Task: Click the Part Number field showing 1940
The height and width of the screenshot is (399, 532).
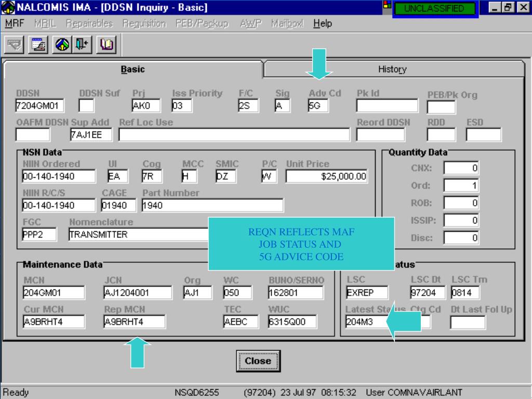Action: (x=212, y=205)
